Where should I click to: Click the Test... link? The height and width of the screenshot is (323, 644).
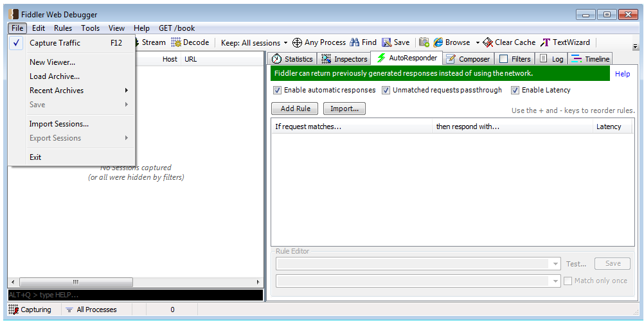click(x=576, y=265)
